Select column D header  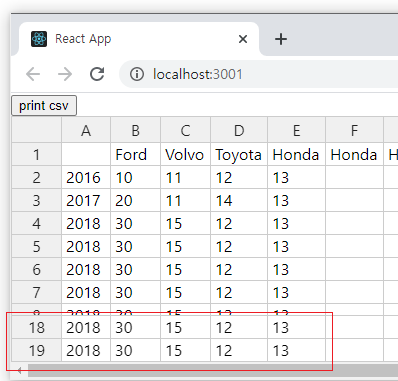(x=239, y=130)
